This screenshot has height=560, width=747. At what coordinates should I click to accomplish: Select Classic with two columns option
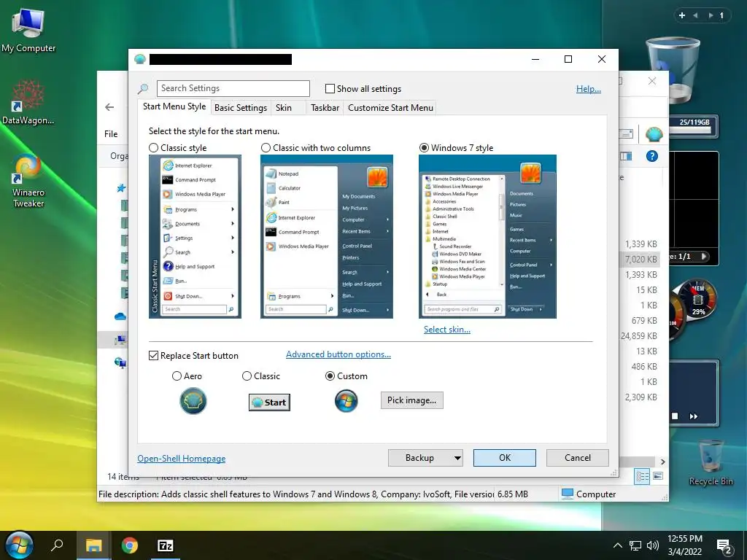[x=266, y=147]
